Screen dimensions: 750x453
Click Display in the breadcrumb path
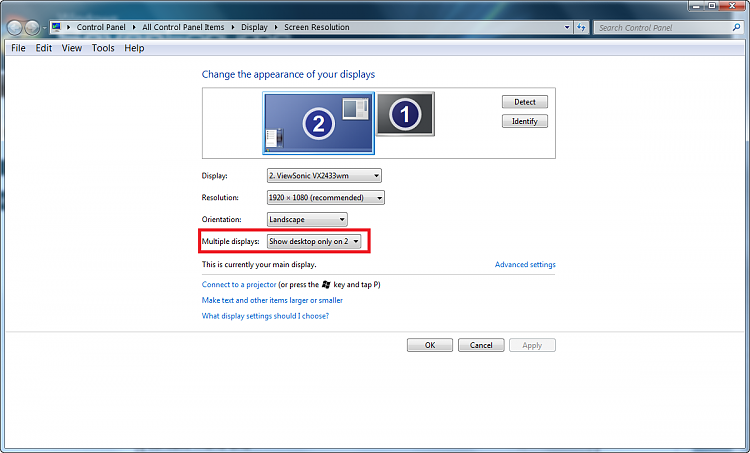[x=254, y=27]
